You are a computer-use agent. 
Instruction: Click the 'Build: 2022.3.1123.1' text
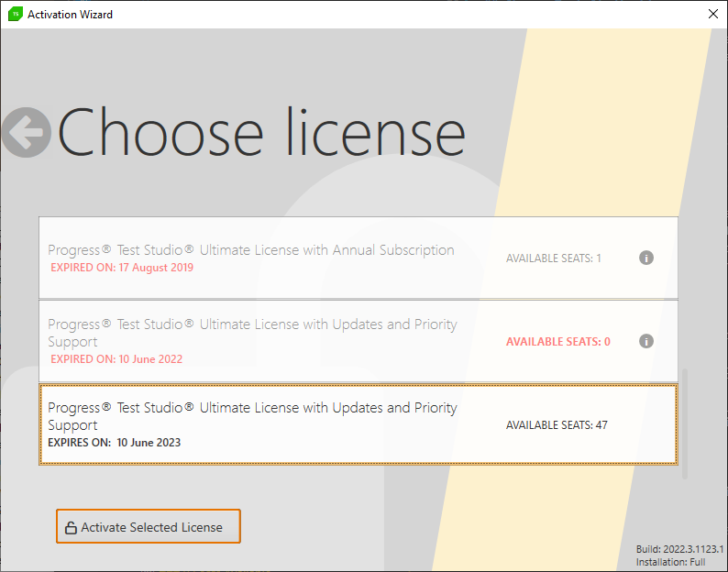coord(679,549)
